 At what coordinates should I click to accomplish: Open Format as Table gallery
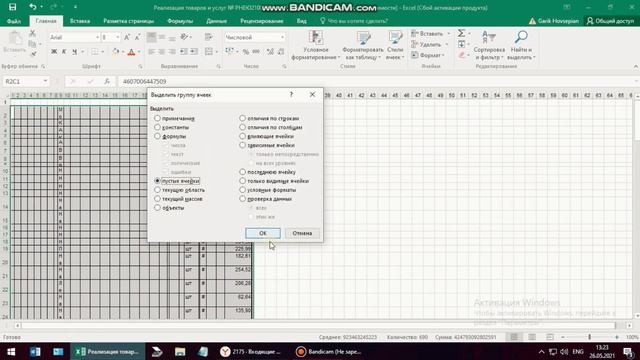[362, 45]
